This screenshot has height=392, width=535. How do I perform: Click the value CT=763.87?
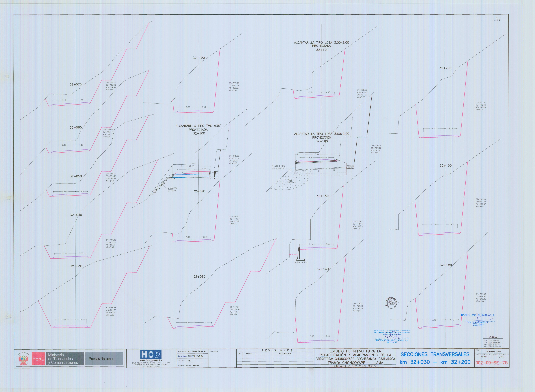(x=358, y=304)
